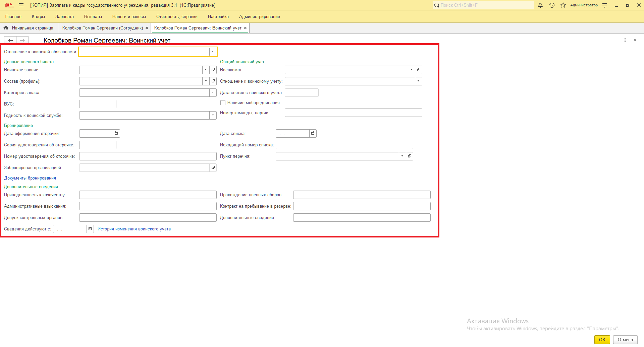The width and height of the screenshot is (644, 347).
Task: Open the Зарплата menu
Action: pyautogui.click(x=64, y=17)
